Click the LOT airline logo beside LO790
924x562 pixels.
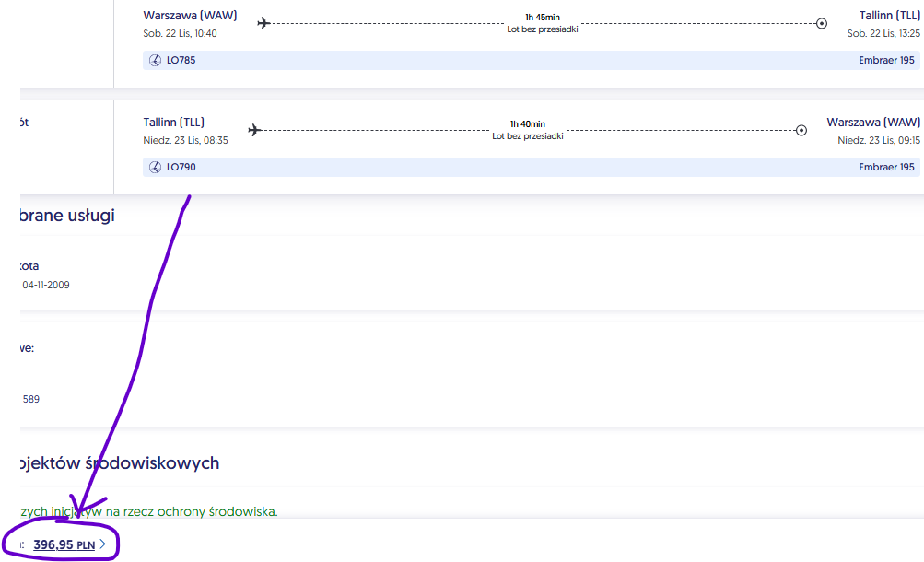(x=155, y=168)
